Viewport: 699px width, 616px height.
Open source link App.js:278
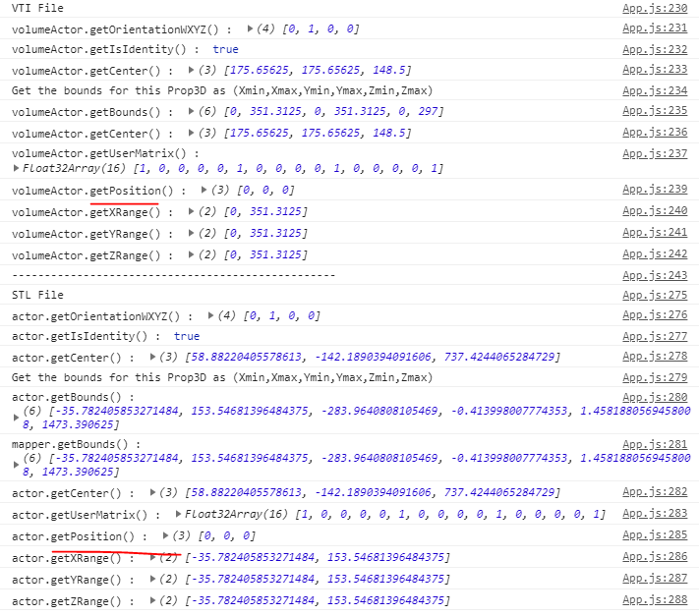[x=655, y=357]
